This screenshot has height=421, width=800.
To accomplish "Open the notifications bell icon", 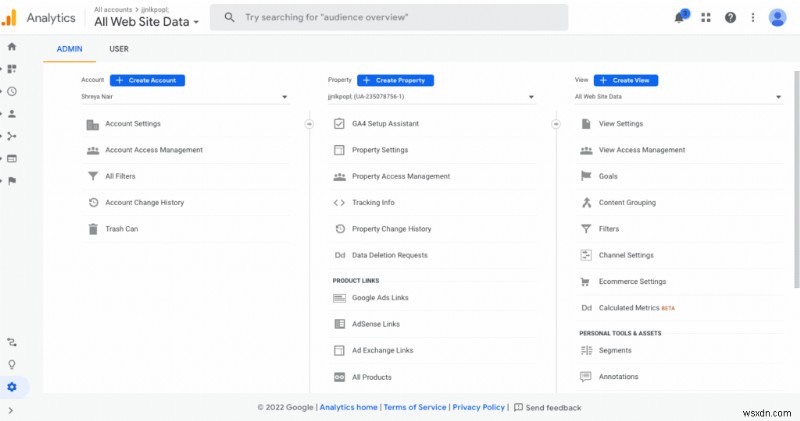I will (x=680, y=17).
